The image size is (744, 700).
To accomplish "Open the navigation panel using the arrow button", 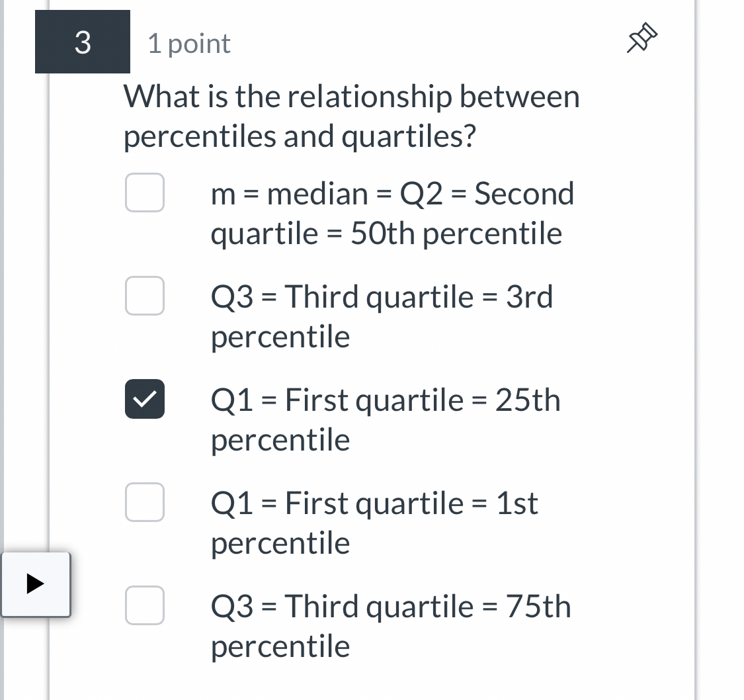I will pos(36,585).
